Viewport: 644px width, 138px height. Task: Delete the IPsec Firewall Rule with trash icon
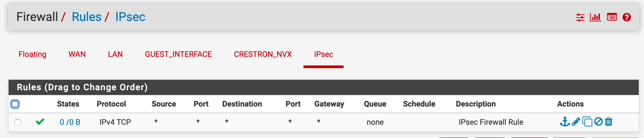tap(609, 121)
